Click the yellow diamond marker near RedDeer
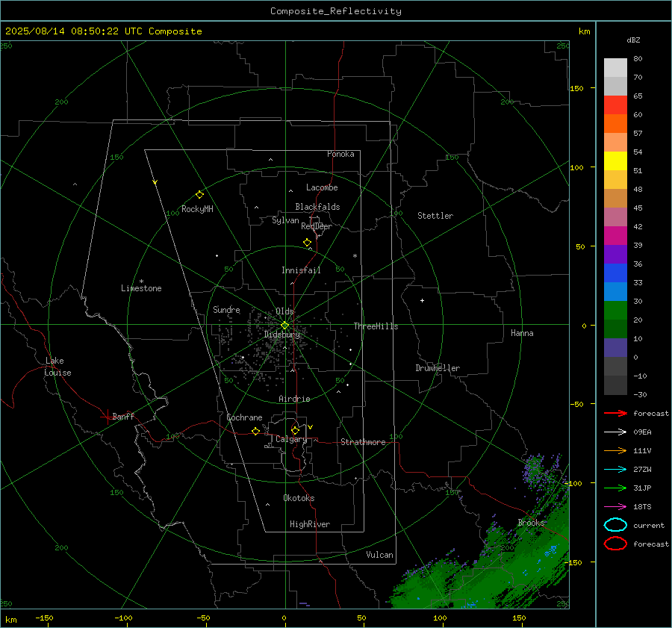The height and width of the screenshot is (628, 672). [x=307, y=243]
